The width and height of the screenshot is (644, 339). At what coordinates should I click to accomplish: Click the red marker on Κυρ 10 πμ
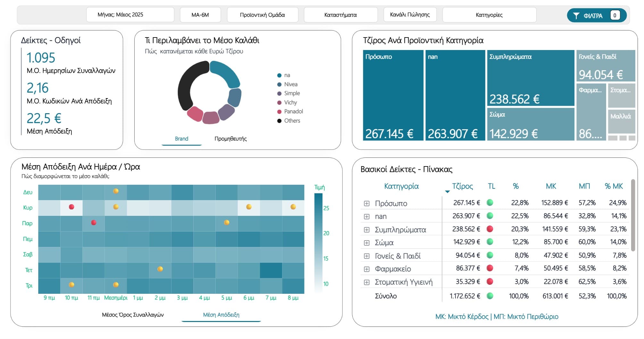pyautogui.click(x=71, y=207)
